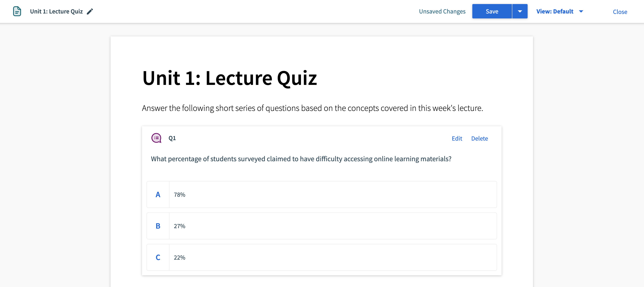Viewport: 644px width, 287px height.
Task: Edit question Q1
Action: tap(457, 138)
